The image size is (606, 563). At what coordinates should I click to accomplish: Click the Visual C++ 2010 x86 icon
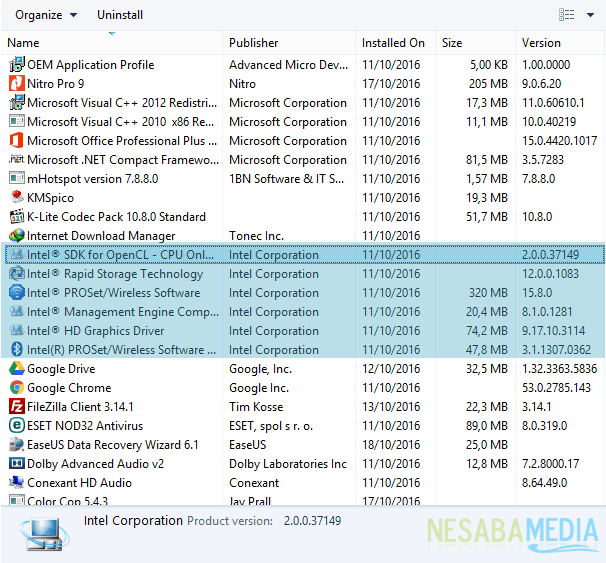coord(17,121)
